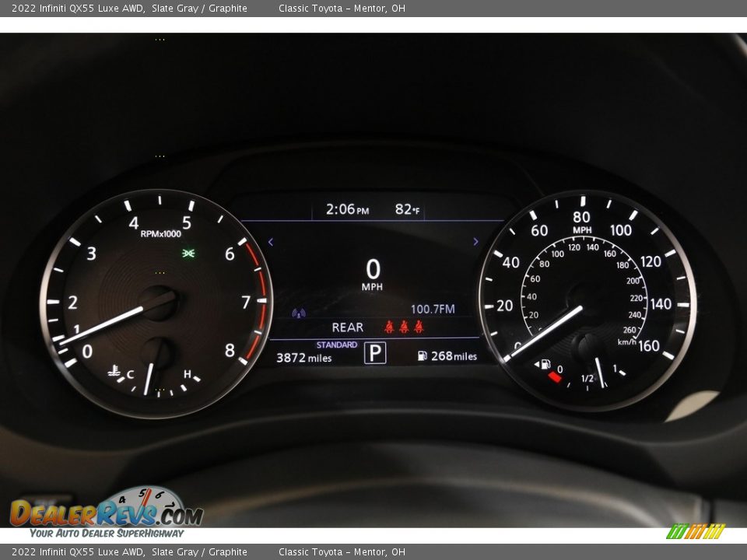Click the bottom 'Classic Toyota - Mentor, OH' text
Screen dimensions: 747x560
tap(342, 552)
